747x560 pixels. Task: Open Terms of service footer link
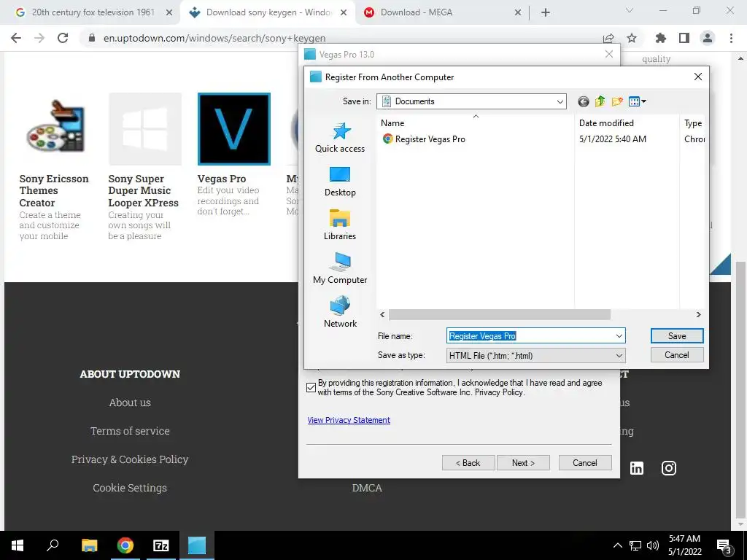pyautogui.click(x=130, y=431)
